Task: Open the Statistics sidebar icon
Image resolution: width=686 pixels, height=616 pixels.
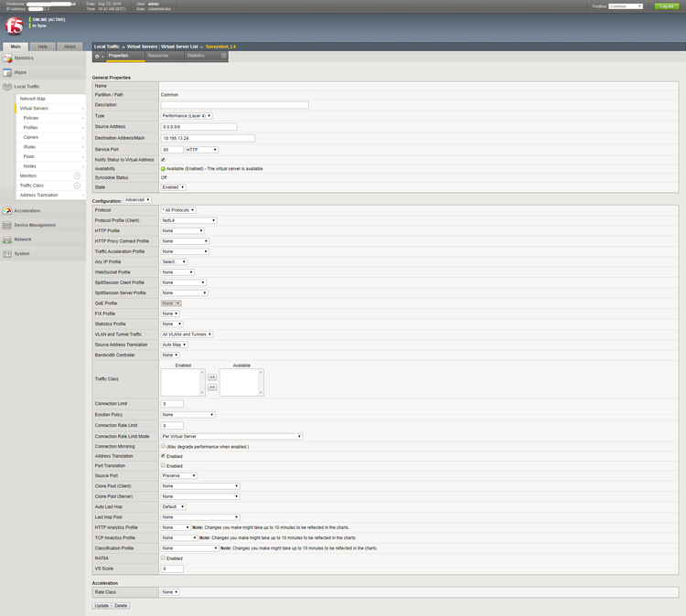Action: point(7,58)
